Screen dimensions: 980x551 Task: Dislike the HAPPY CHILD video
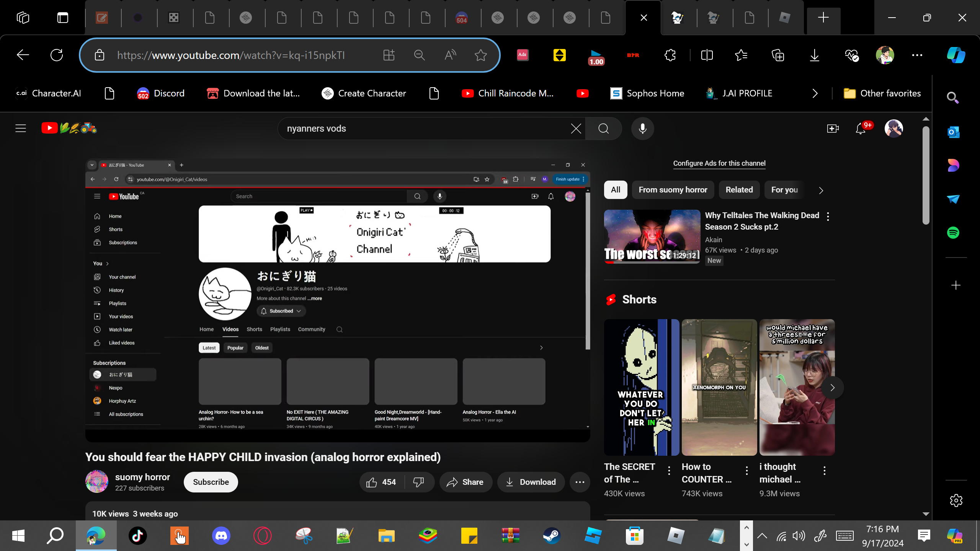click(419, 482)
